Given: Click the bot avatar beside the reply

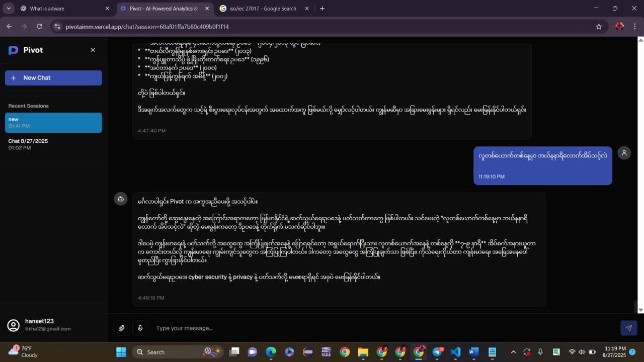Looking at the screenshot, I should click(121, 199).
